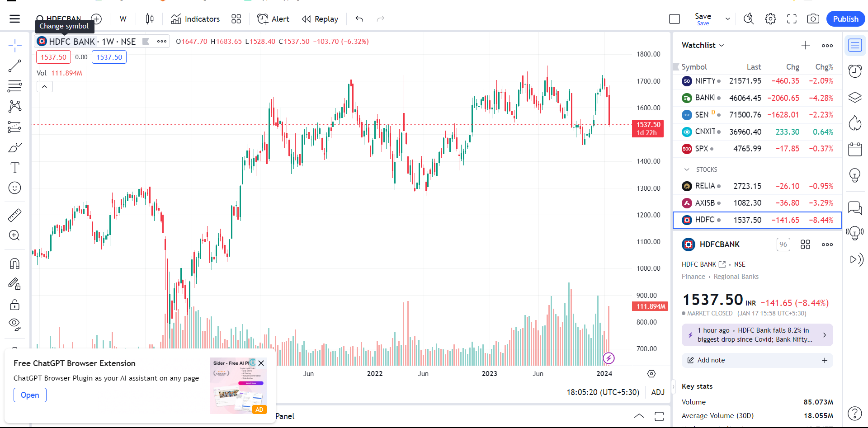Click Add note field

click(x=756, y=360)
